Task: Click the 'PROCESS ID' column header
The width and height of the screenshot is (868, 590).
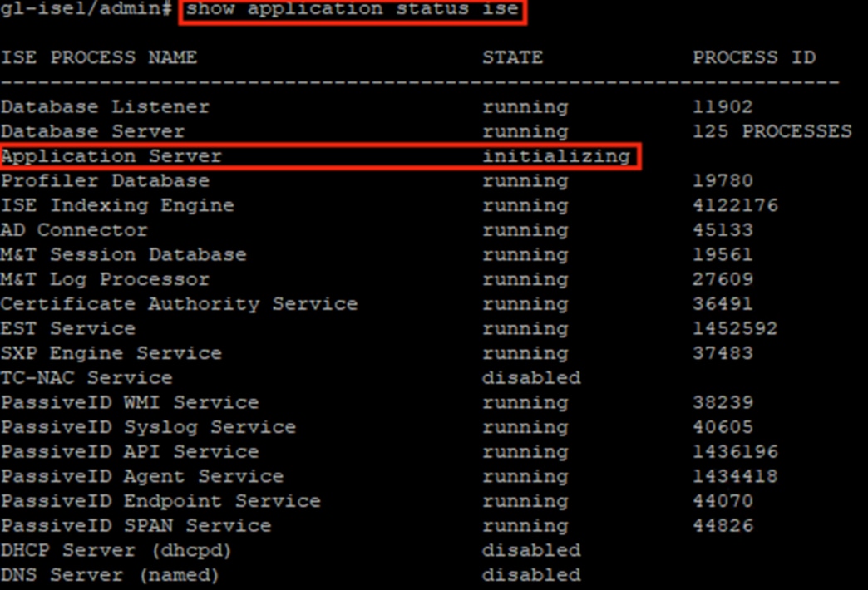Action: pos(755,57)
